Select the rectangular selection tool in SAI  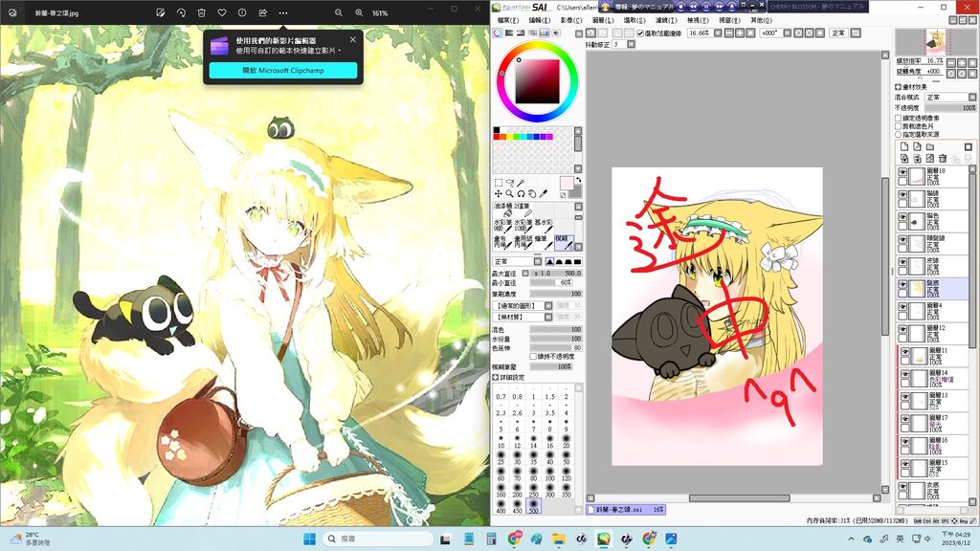pyautogui.click(x=498, y=183)
